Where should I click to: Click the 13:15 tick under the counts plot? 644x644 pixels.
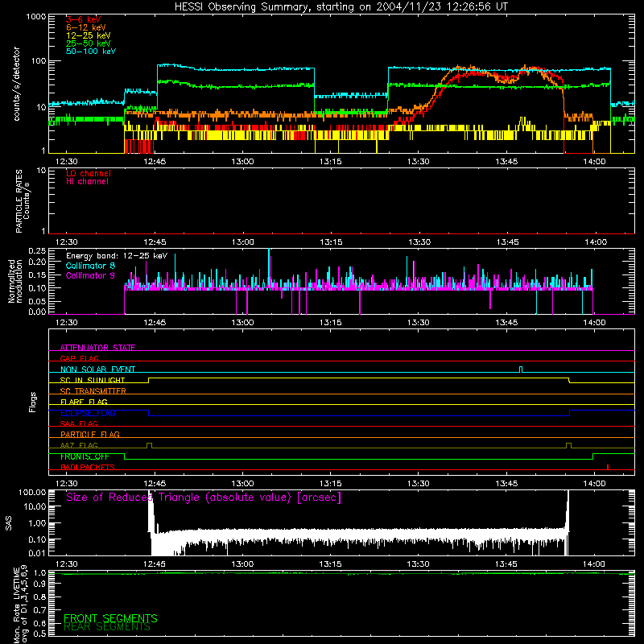tap(330, 162)
